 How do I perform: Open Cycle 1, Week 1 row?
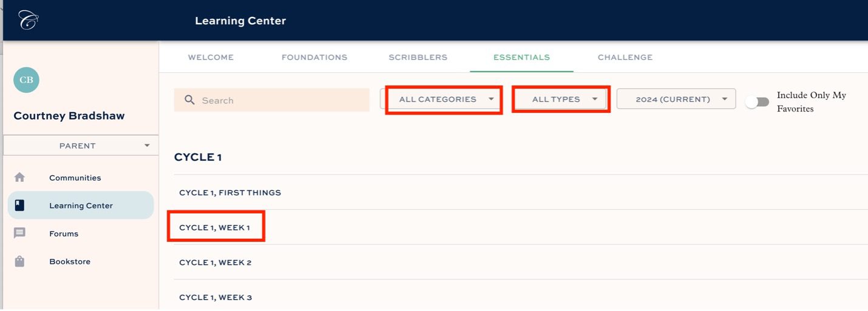coord(215,228)
